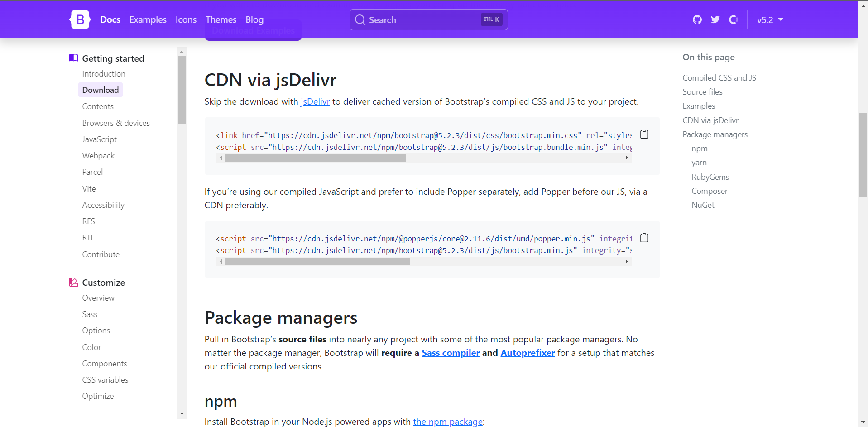Open Contents in sidebar
Screen dimensions: 868x427
tap(98, 106)
